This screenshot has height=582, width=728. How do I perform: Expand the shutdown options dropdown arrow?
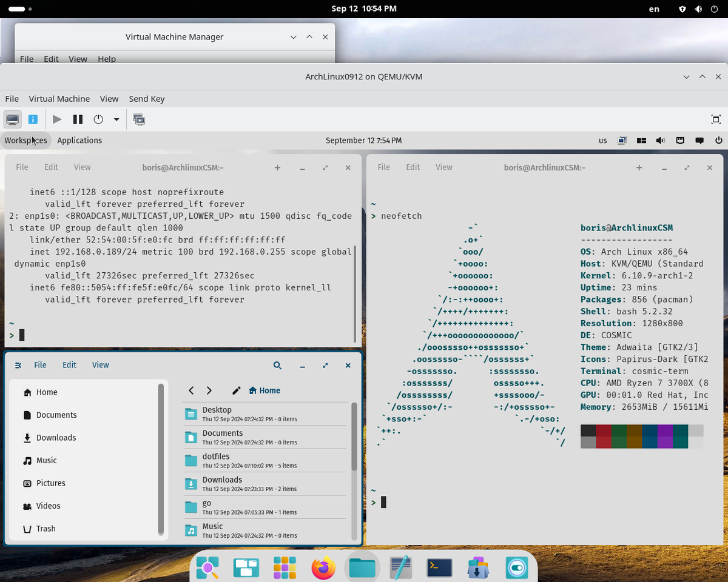116,120
